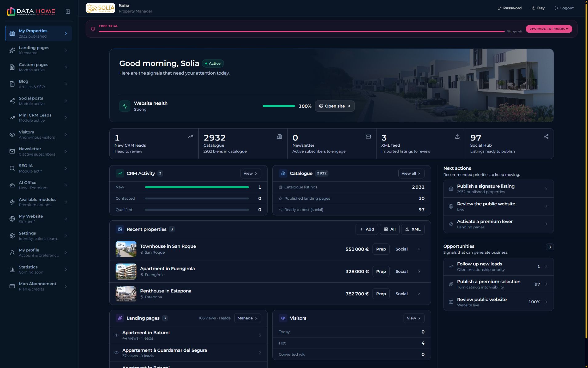Viewport: 588px width, 368px height.
Task: Click Logout link
Action: [x=564, y=8]
